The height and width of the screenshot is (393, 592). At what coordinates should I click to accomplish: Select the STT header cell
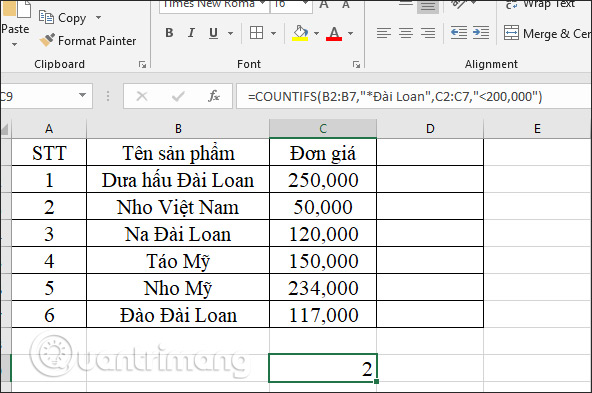click(49, 153)
